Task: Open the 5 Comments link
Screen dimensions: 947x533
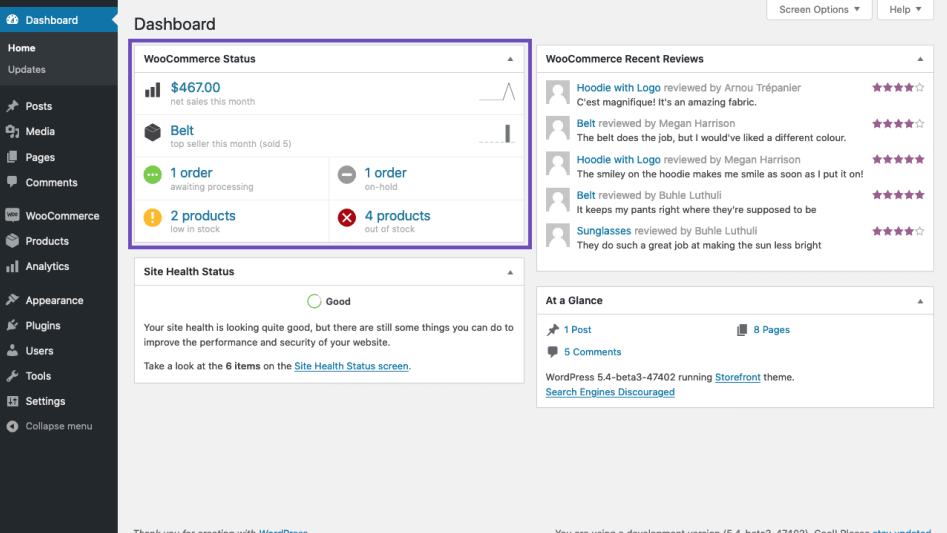Action: (x=592, y=352)
